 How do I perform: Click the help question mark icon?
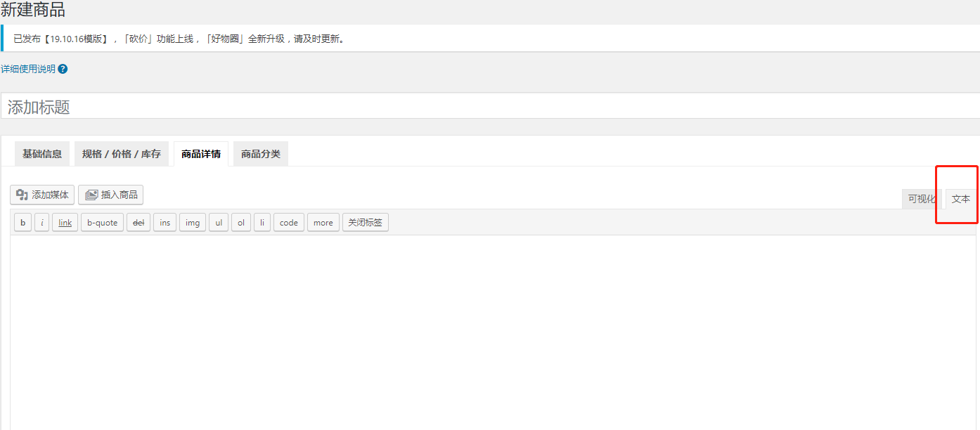coord(63,69)
